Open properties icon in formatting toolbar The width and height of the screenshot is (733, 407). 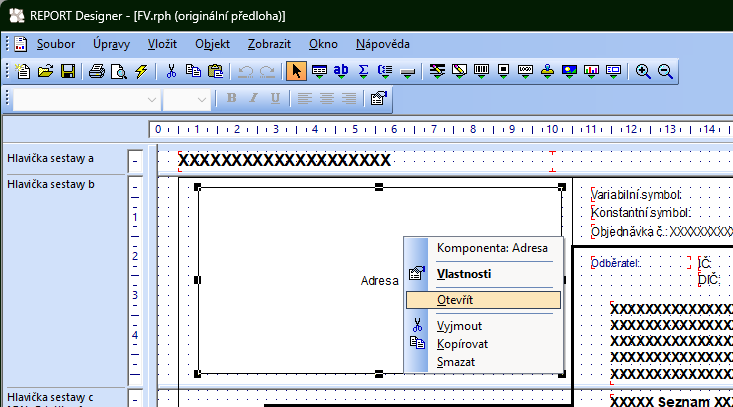pos(378,98)
